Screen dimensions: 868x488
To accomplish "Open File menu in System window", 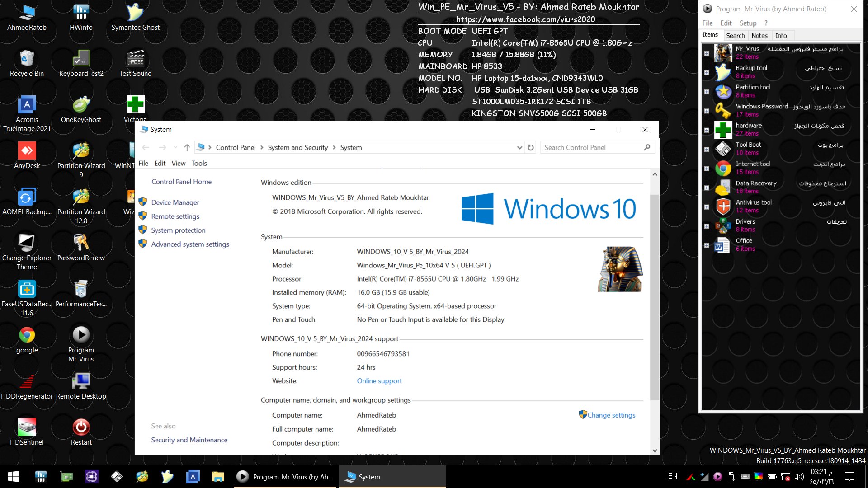I will 143,163.
